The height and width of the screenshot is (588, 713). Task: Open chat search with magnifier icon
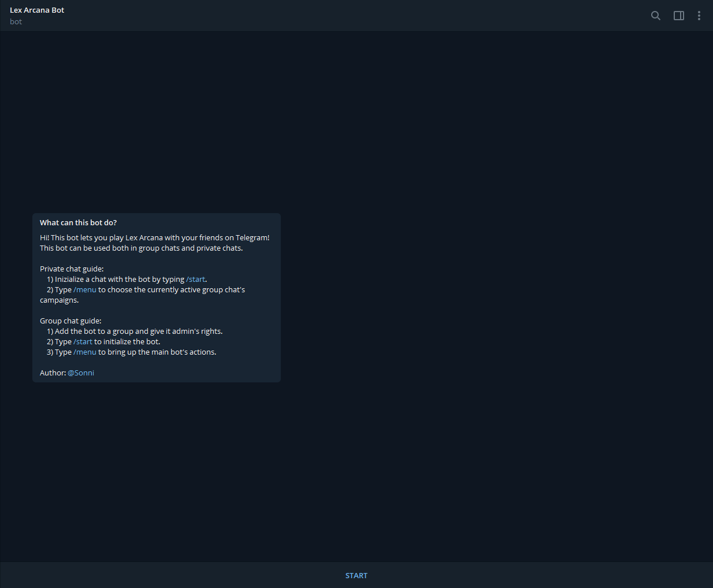point(656,16)
